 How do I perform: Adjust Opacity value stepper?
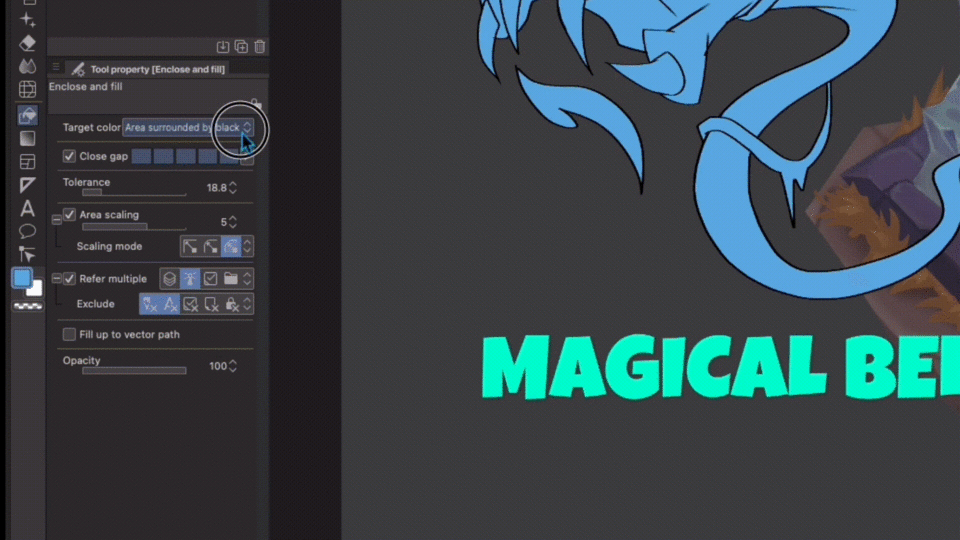coord(233,366)
